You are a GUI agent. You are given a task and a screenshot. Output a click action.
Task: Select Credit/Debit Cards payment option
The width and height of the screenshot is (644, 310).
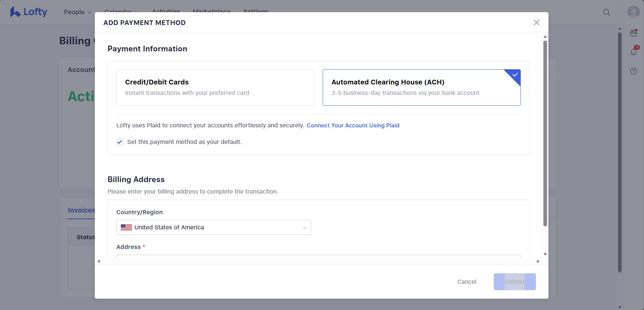pos(215,87)
